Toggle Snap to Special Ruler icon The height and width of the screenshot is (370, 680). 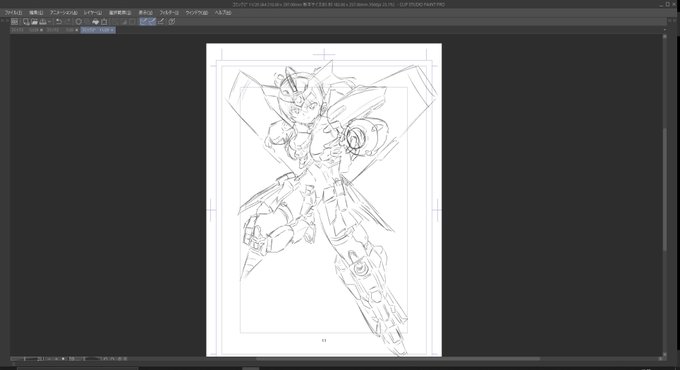[x=152, y=21]
